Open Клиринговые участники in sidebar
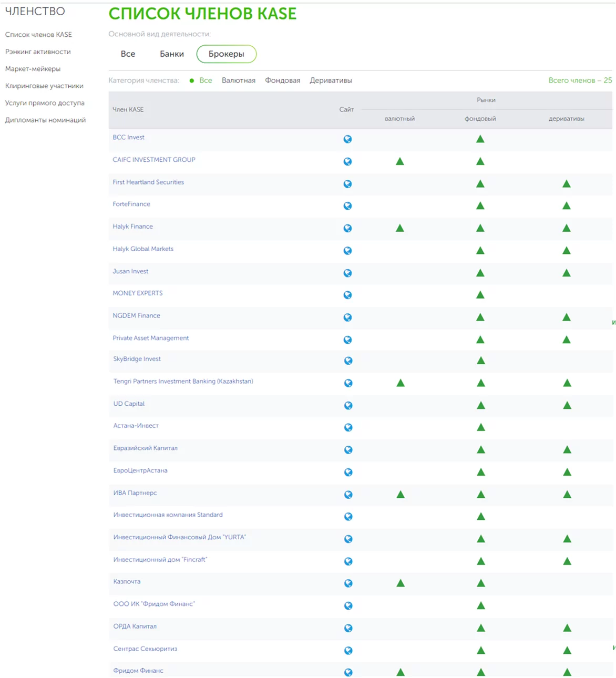Image resolution: width=616 pixels, height=678 pixels. [x=44, y=86]
